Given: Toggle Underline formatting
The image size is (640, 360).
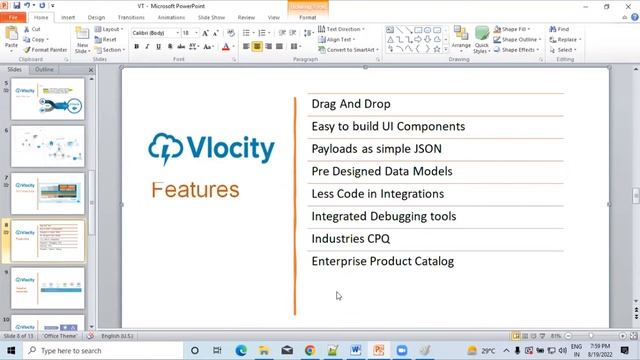Looking at the screenshot, I should tap(158, 47).
